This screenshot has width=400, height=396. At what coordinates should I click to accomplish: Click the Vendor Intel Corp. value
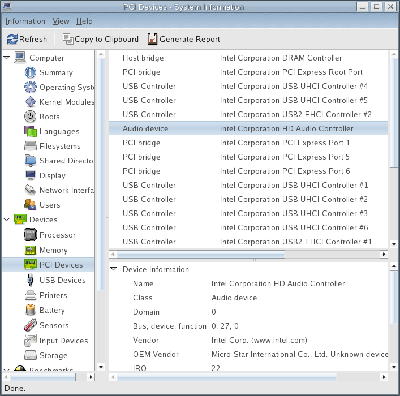click(259, 340)
